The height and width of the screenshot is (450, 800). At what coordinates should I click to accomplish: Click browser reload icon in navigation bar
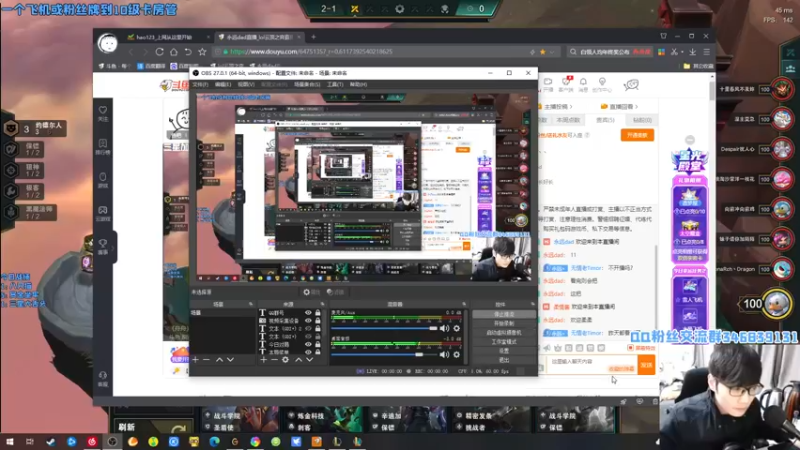coord(160,52)
